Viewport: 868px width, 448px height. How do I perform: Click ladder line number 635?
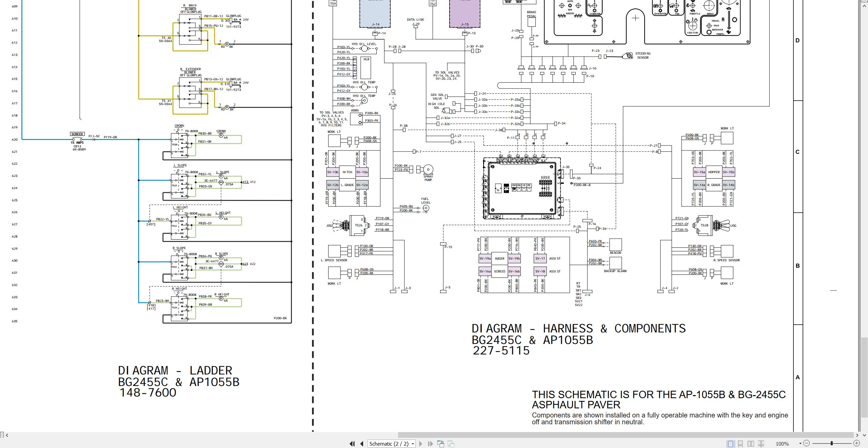pos(15,321)
